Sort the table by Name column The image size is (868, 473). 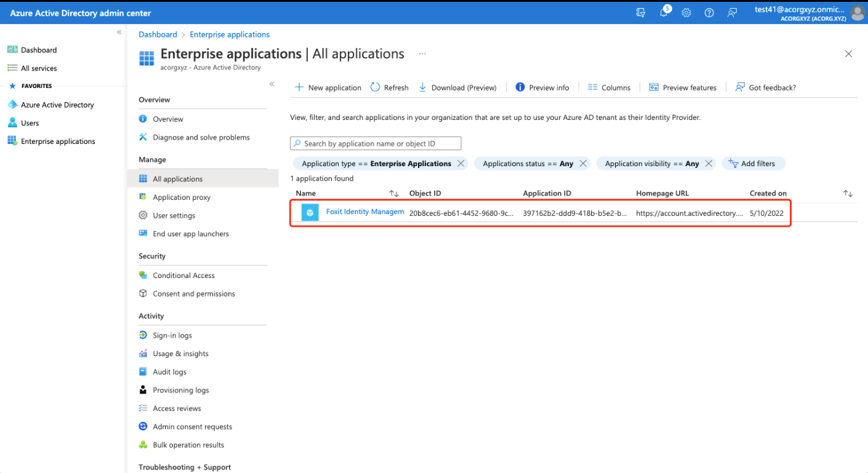click(394, 194)
